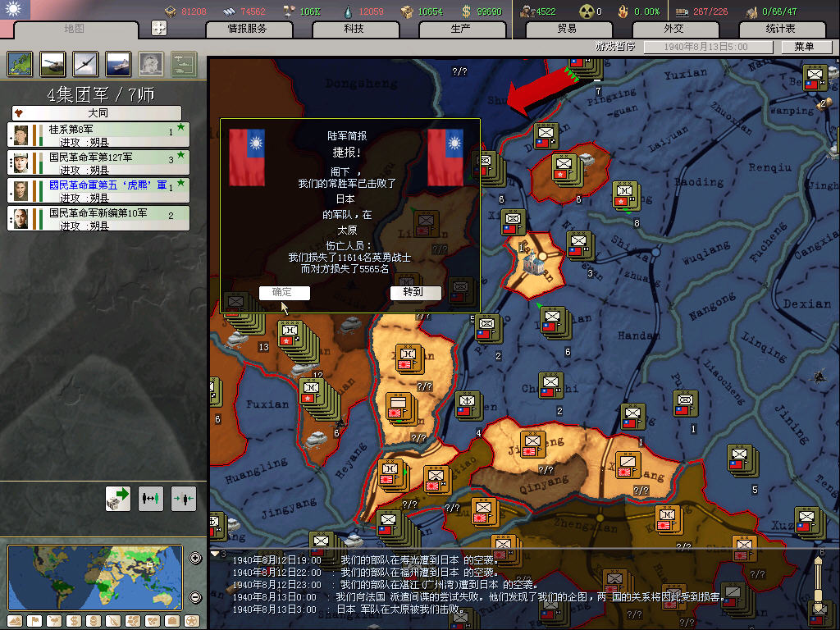The image size is (840, 630).
Task: Click log entry dated 1940年8月13日3:00
Action: (x=349, y=609)
